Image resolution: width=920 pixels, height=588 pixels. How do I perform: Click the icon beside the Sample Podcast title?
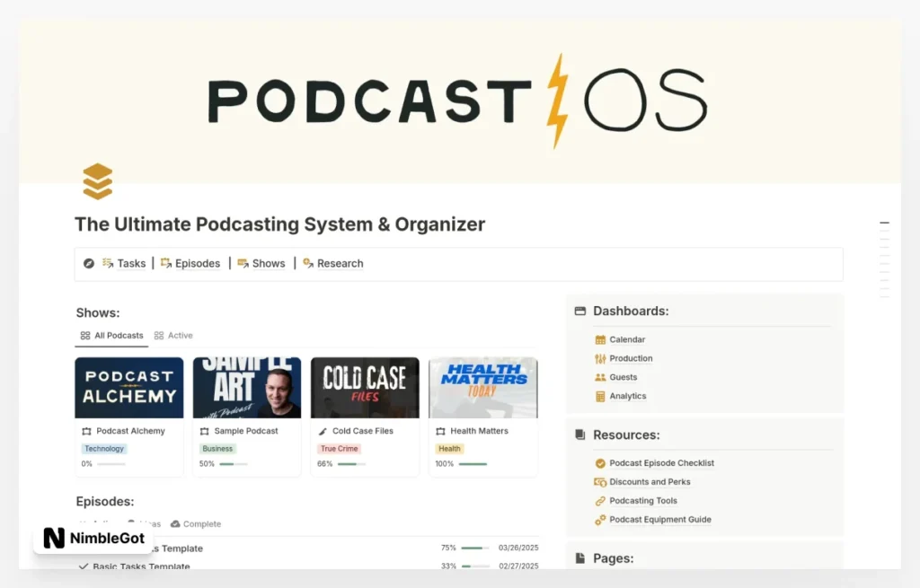tap(205, 432)
